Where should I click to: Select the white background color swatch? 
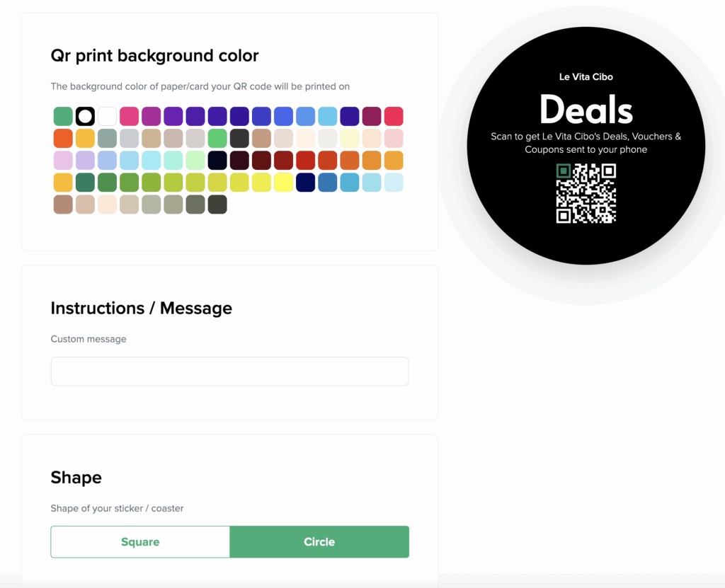(108, 117)
